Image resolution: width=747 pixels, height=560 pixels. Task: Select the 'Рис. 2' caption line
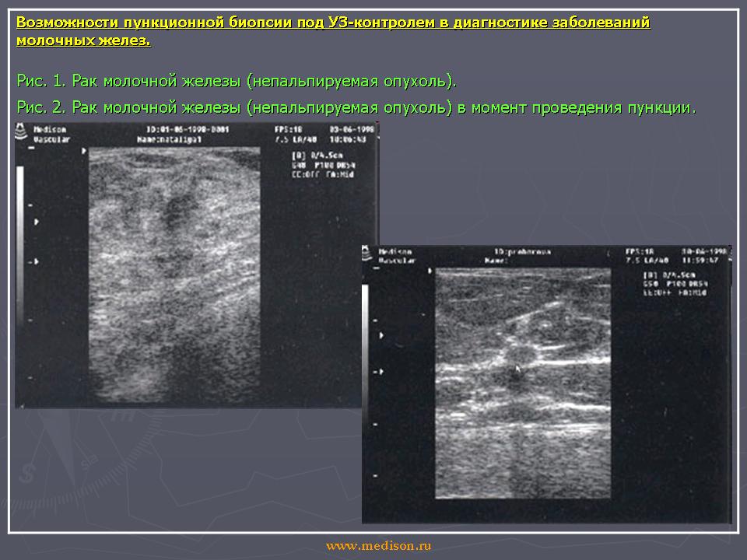pyautogui.click(x=356, y=107)
